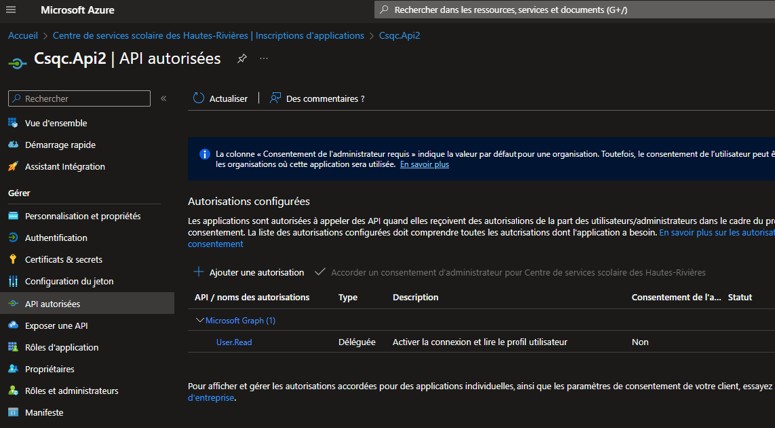Viewport: 775px width, 428px height.
Task: Click the checkmark icon for admin consent
Action: click(320, 272)
